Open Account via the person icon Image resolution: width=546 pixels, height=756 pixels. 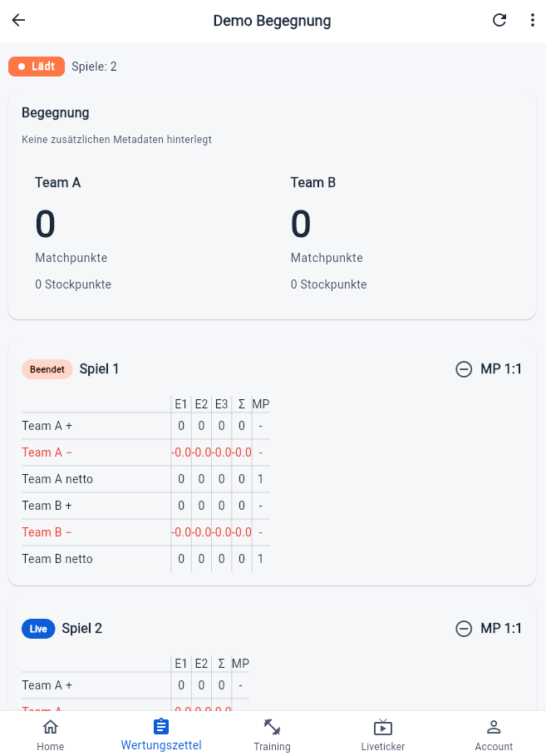[x=494, y=726]
